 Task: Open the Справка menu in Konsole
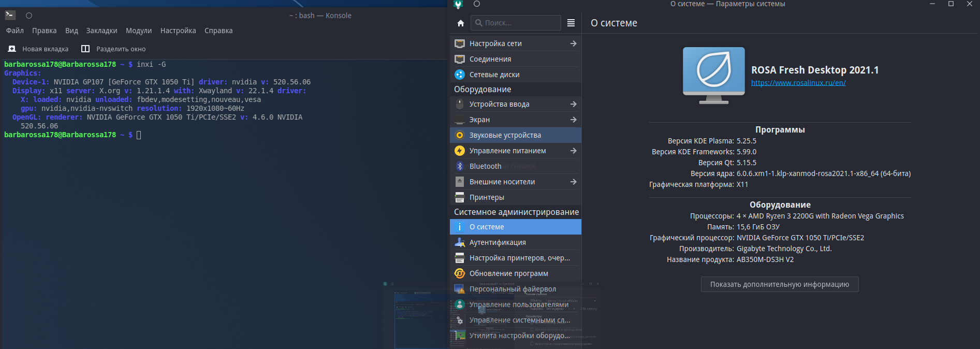click(218, 31)
